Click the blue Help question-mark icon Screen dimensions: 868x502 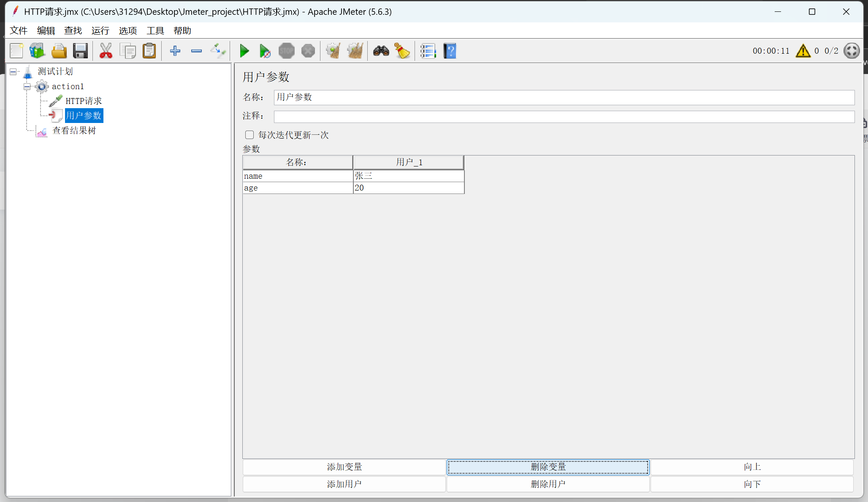[450, 51]
